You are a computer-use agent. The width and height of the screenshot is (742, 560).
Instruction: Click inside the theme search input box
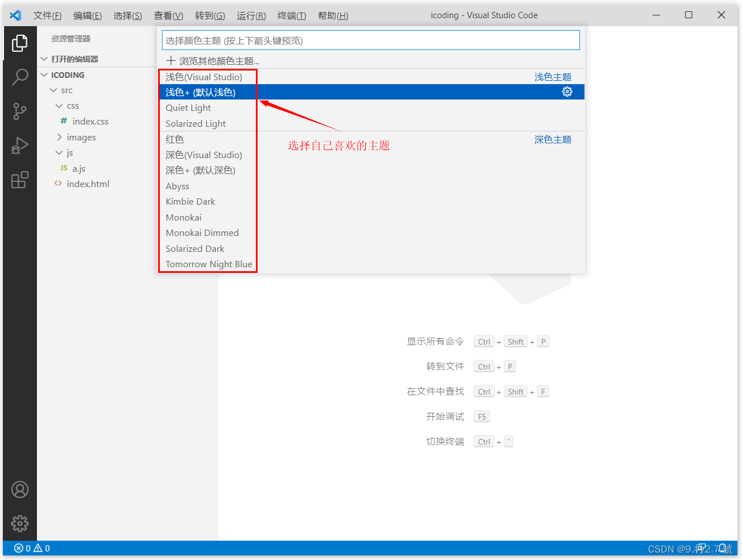368,40
